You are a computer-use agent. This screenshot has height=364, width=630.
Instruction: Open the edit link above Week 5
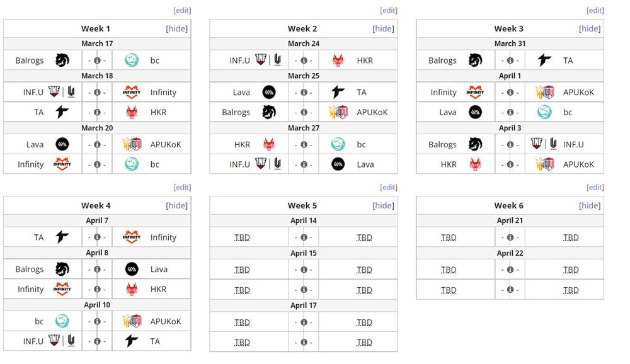coord(389,187)
